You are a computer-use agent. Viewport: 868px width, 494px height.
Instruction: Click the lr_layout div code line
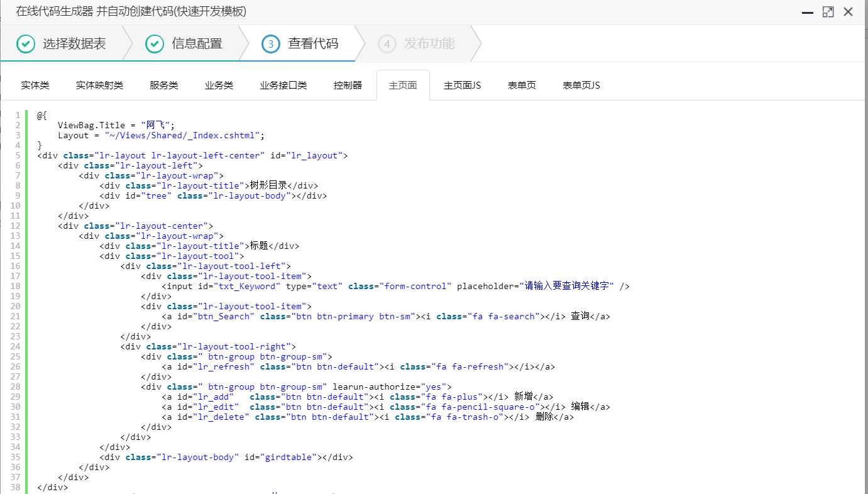pyautogui.click(x=192, y=155)
